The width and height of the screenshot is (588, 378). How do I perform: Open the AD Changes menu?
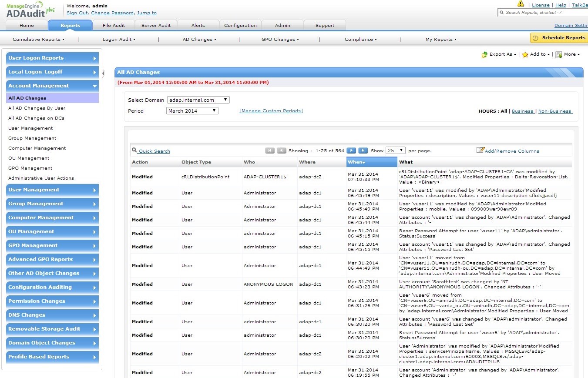point(199,40)
